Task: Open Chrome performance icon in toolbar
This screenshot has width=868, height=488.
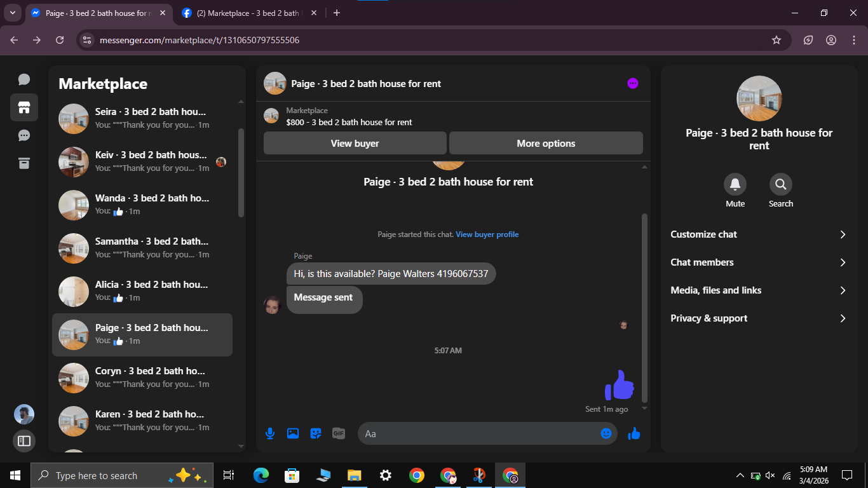Action: click(x=808, y=40)
